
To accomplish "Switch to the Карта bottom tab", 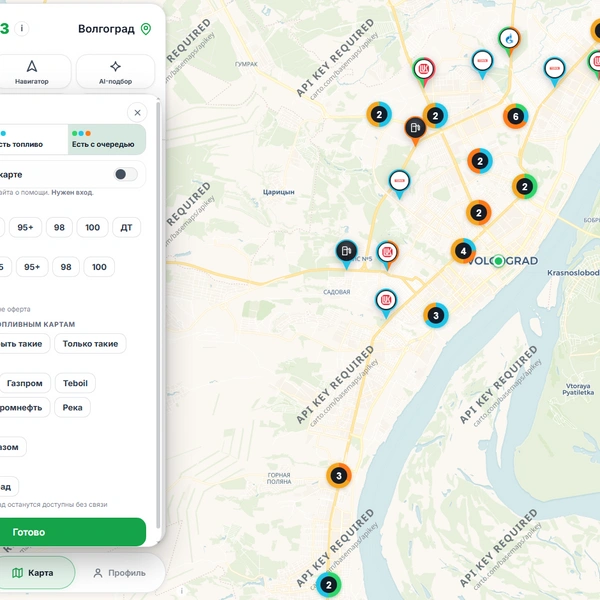I will pos(38,573).
